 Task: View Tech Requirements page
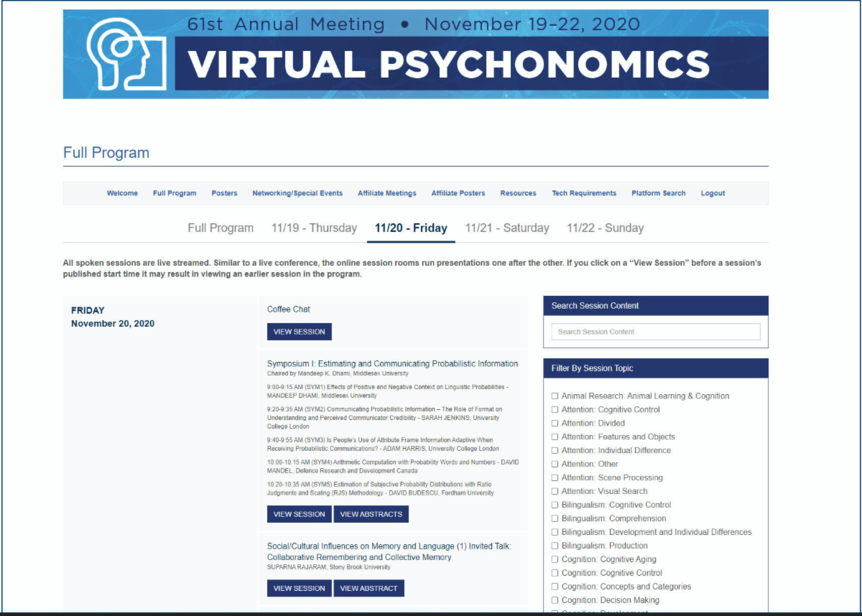coord(584,193)
